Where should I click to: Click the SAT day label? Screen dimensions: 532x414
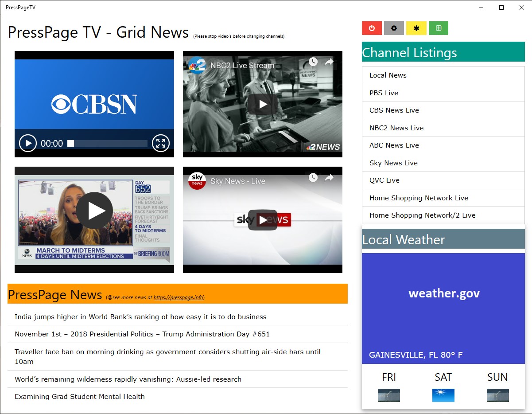(443, 377)
